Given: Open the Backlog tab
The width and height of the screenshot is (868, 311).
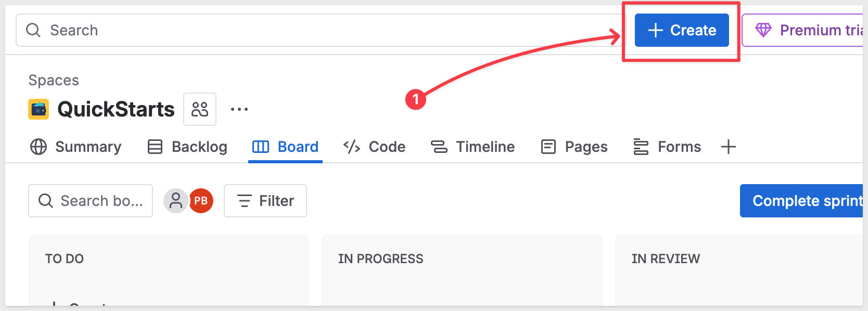Looking at the screenshot, I should (x=187, y=147).
